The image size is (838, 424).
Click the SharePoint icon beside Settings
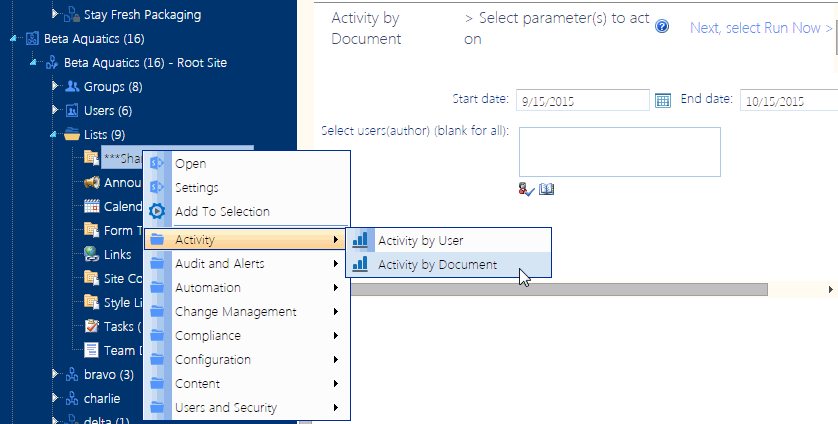[157, 187]
